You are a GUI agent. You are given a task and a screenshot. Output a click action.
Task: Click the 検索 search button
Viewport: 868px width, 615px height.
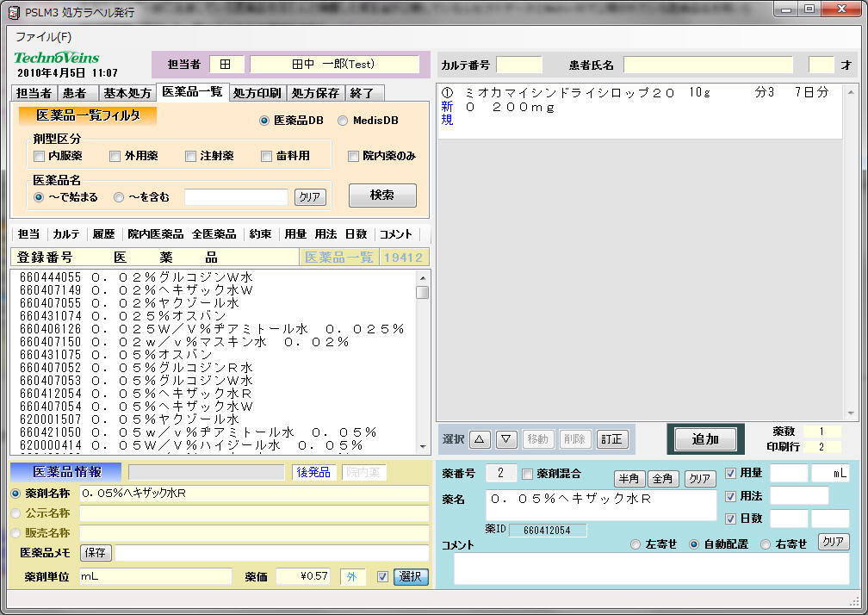click(x=382, y=196)
